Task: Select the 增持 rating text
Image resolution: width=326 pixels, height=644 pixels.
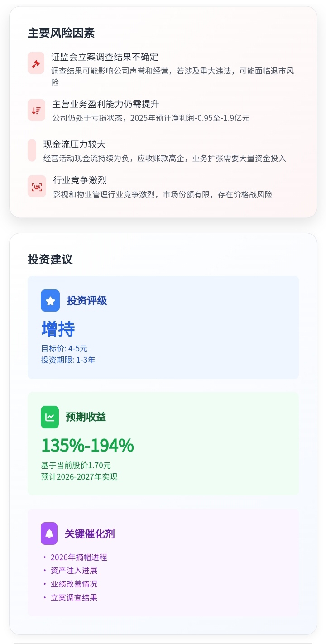Action: point(58,329)
